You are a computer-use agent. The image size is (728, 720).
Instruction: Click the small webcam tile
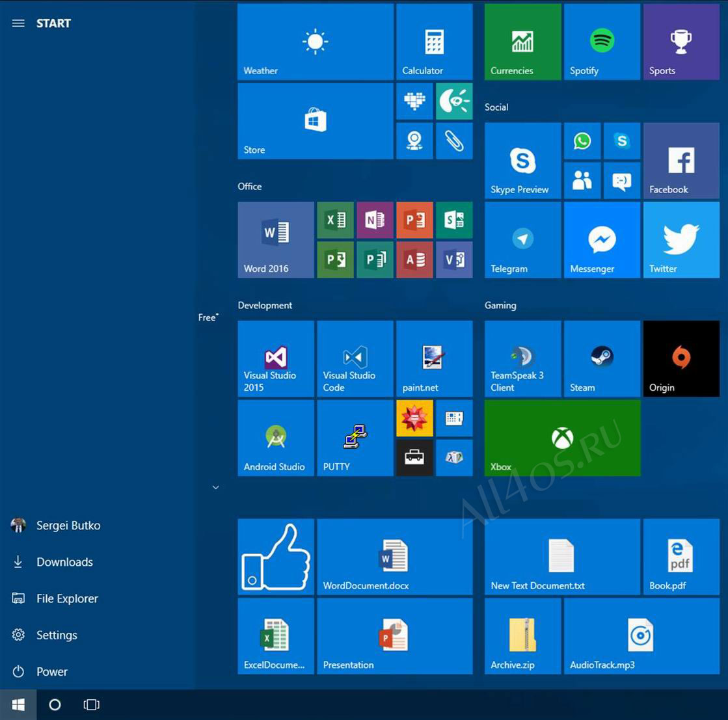pyautogui.click(x=414, y=140)
